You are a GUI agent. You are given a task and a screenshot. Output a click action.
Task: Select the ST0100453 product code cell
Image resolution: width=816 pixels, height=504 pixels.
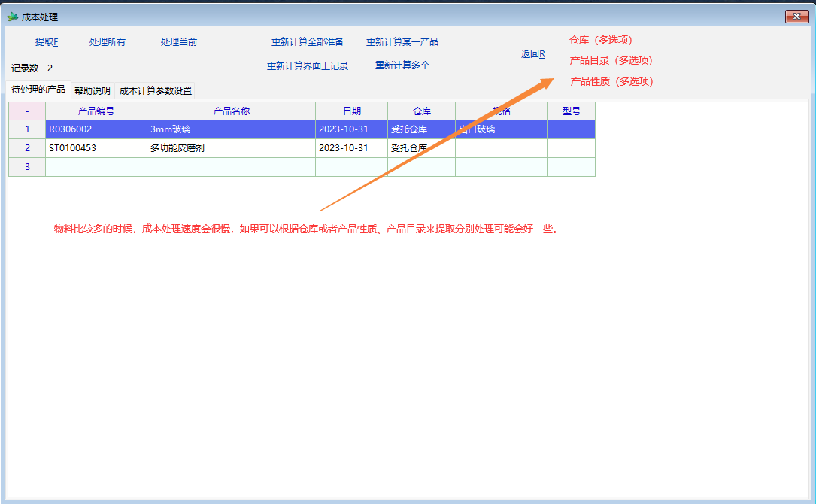[x=96, y=148]
